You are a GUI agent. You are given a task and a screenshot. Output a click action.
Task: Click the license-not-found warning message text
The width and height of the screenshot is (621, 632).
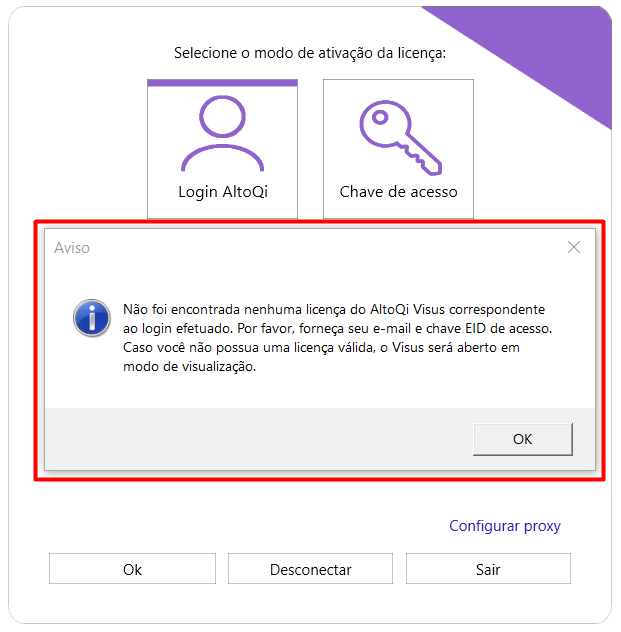[x=337, y=338]
